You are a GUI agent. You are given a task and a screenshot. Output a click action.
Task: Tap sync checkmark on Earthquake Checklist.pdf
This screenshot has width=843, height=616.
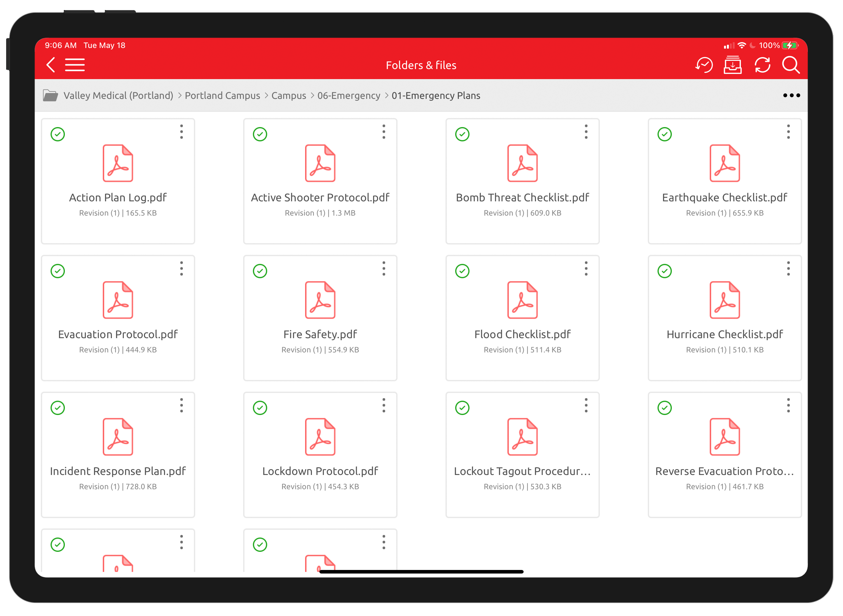[664, 134]
